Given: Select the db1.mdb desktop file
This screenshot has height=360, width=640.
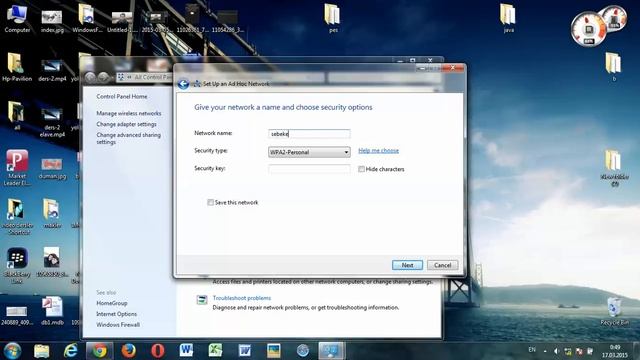Looking at the screenshot, I should pos(52,311).
